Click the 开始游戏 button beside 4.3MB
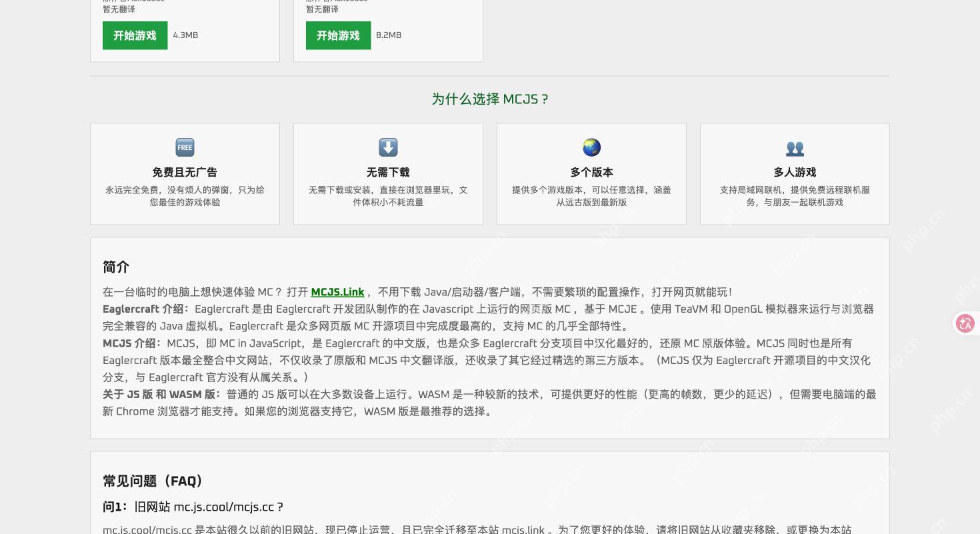 coord(135,35)
